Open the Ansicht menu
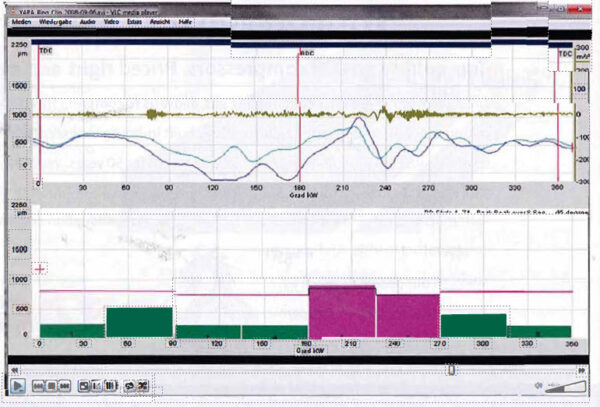Viewport: 600px width, 407px height. click(160, 22)
